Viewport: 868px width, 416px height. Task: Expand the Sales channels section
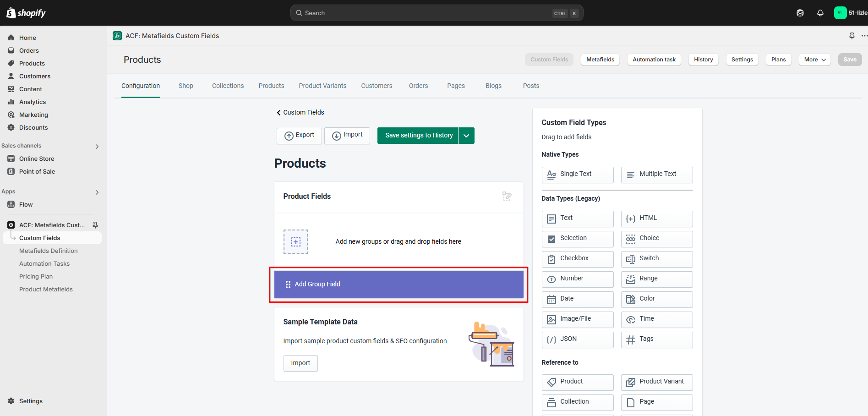97,147
